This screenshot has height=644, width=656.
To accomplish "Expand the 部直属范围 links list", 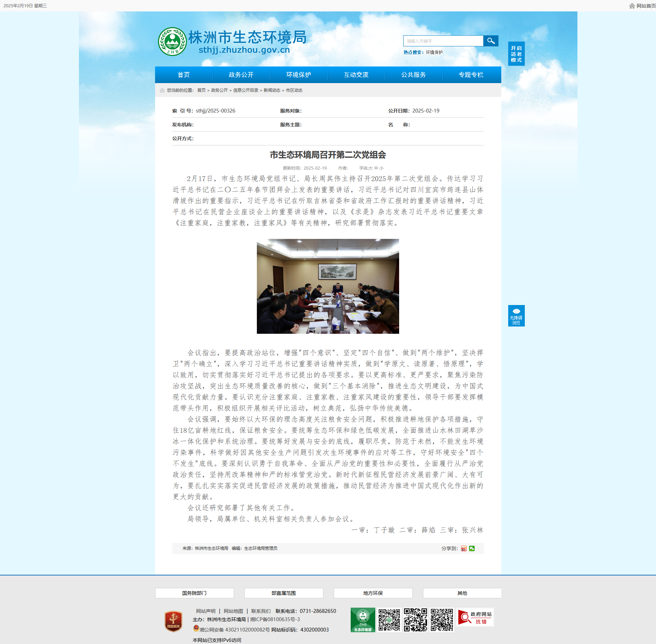I will tap(284, 593).
